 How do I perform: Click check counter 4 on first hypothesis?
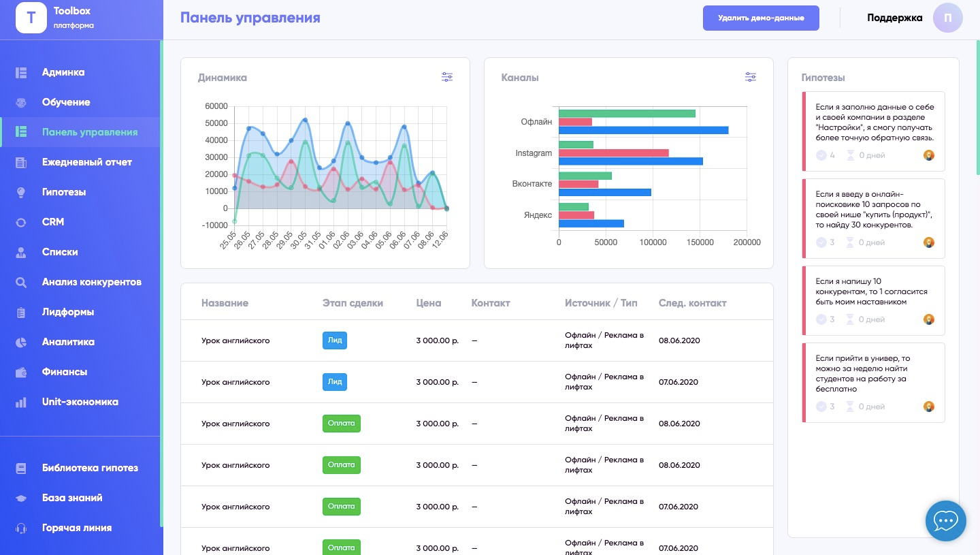point(826,155)
